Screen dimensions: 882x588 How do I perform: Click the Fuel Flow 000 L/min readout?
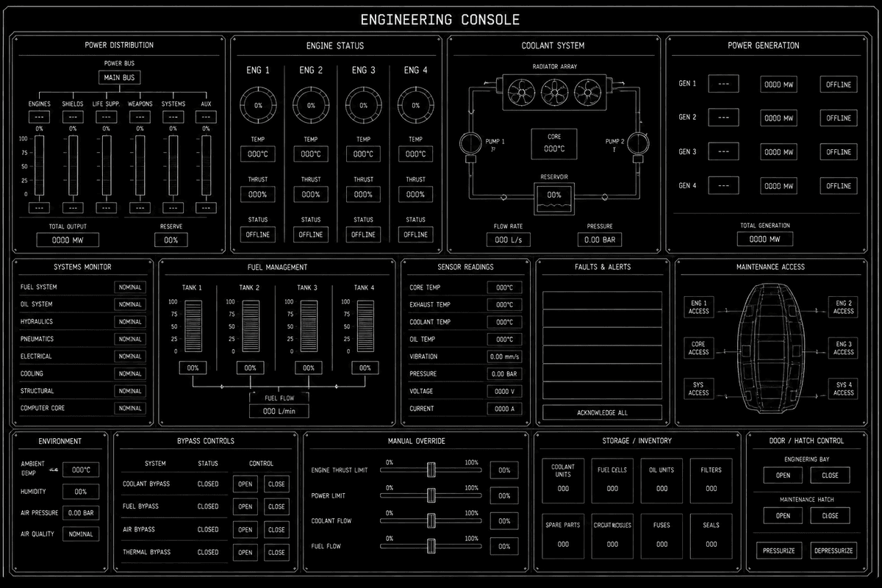[279, 411]
